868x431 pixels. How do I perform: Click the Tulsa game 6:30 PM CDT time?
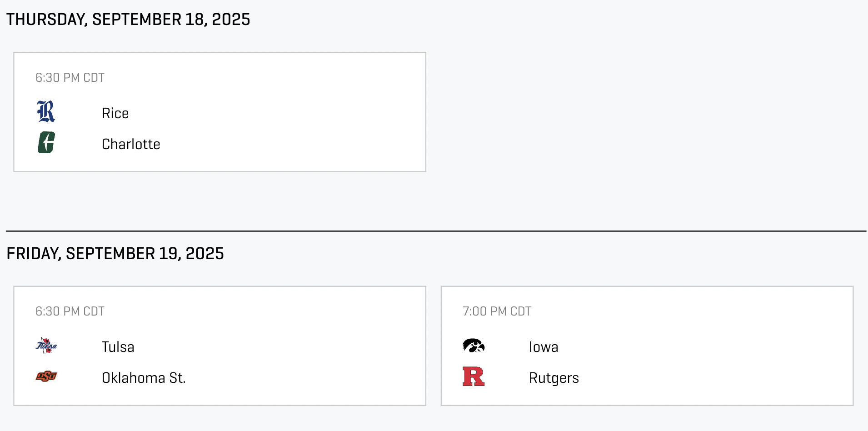(x=70, y=311)
